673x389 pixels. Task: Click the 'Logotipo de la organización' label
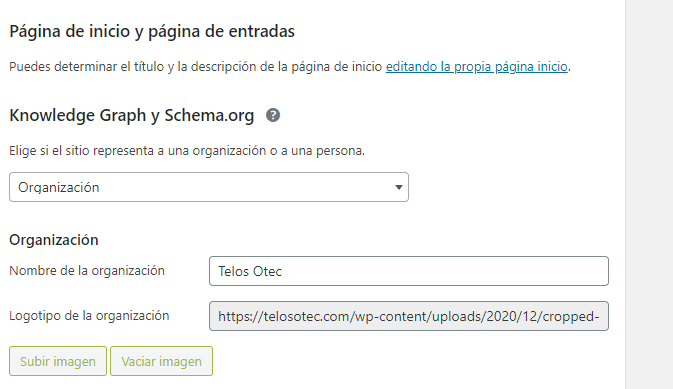89,316
